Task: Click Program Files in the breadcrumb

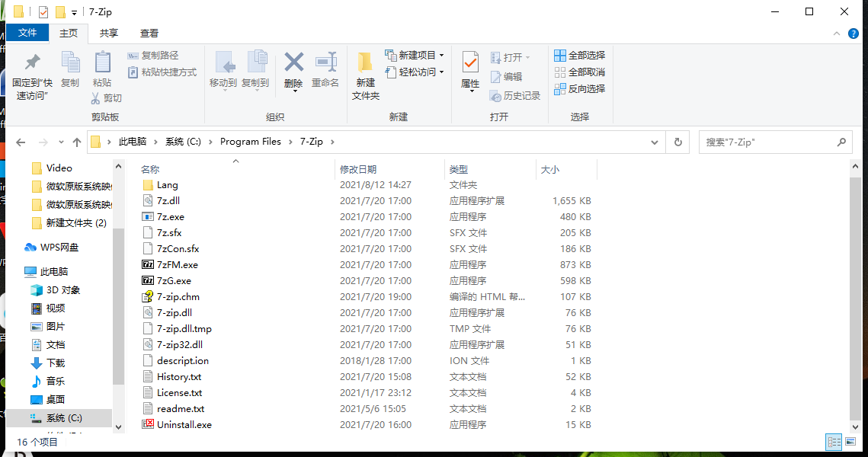Action: point(250,142)
